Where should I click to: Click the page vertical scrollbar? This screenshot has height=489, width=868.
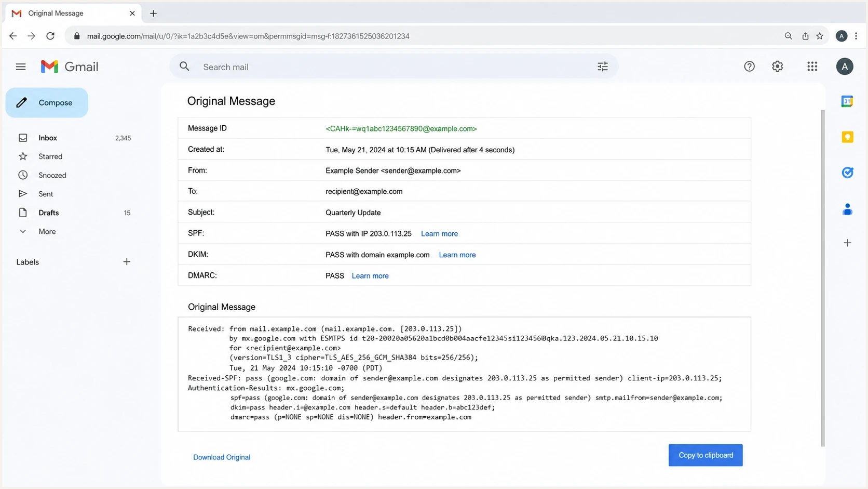click(x=823, y=278)
